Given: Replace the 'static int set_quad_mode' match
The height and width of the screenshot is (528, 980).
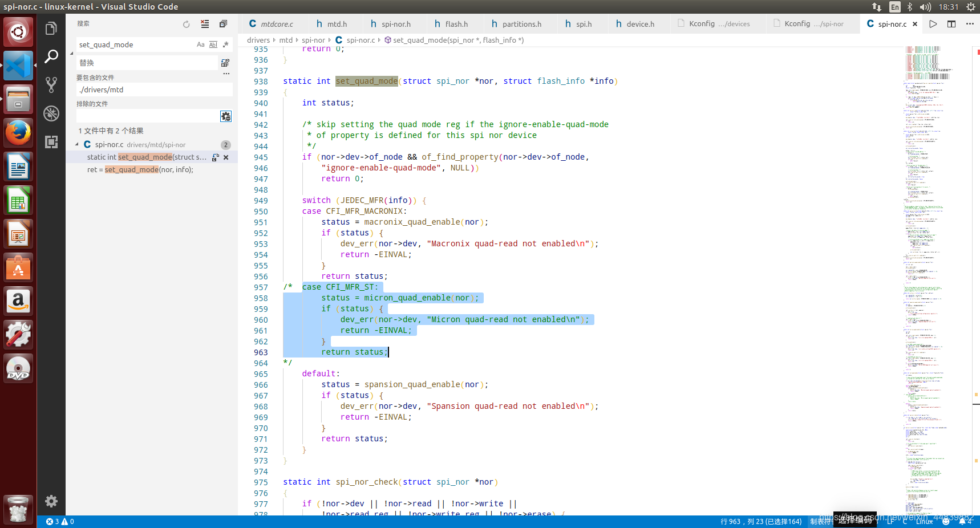Looking at the screenshot, I should [x=215, y=157].
